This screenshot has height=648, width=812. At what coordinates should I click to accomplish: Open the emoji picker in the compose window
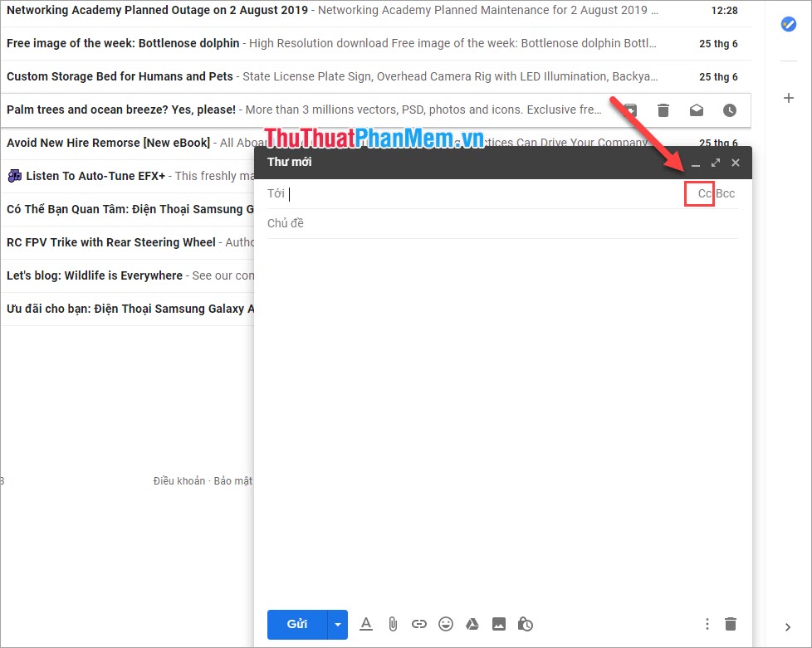click(445, 624)
